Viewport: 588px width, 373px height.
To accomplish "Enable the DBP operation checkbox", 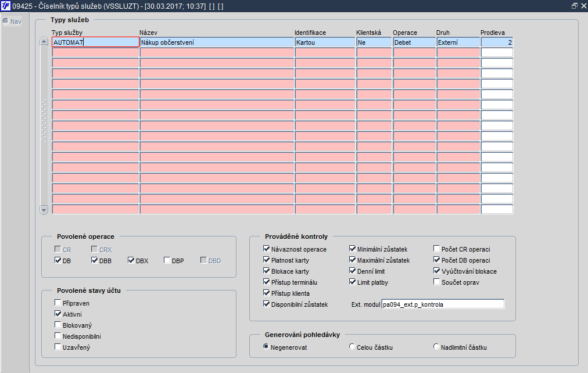I will [x=167, y=260].
